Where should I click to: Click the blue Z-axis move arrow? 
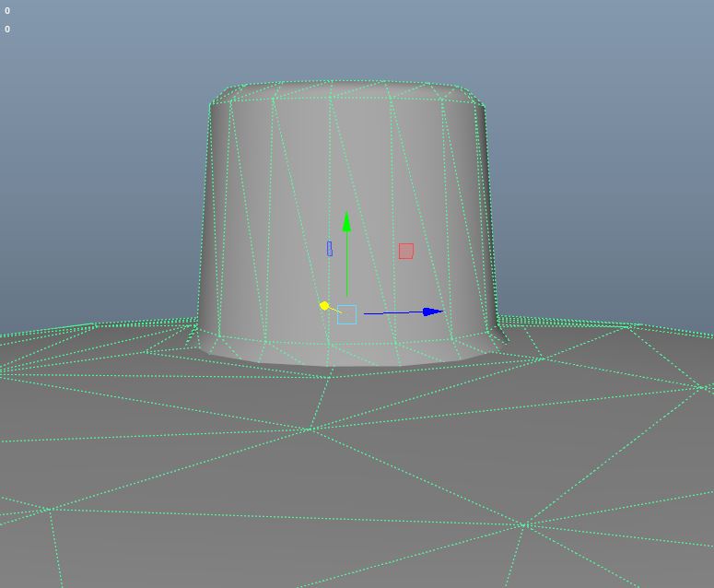coord(433,312)
